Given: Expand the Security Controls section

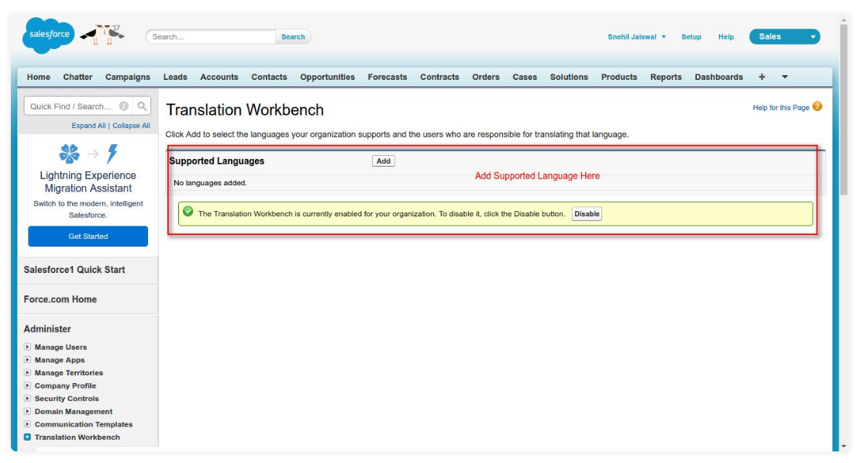Looking at the screenshot, I should click(x=27, y=398).
